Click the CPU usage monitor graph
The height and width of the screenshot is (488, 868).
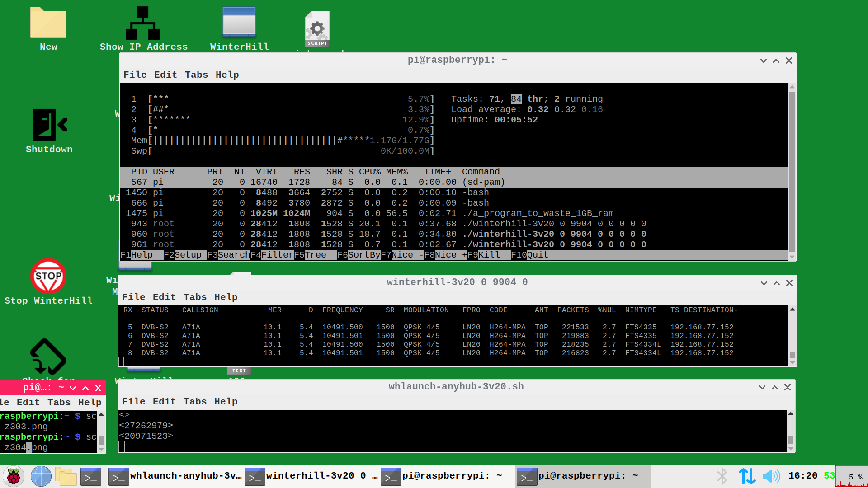[x=851, y=476]
